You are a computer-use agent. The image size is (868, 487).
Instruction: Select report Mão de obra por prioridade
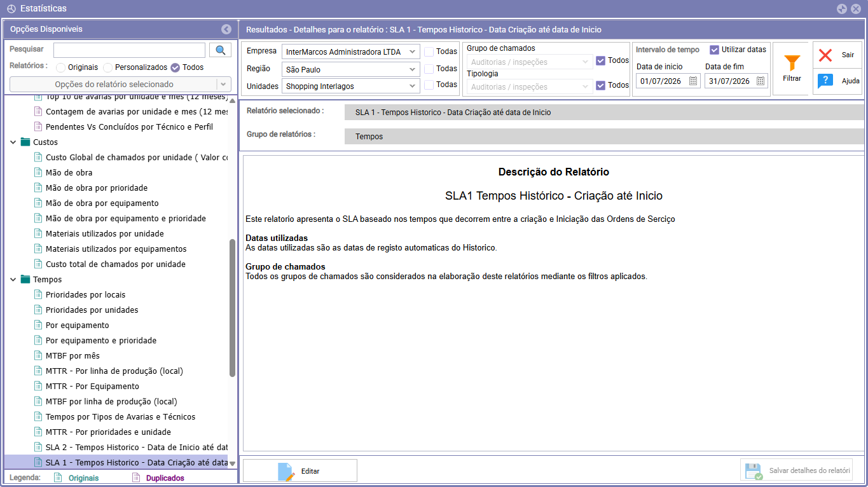coord(97,188)
